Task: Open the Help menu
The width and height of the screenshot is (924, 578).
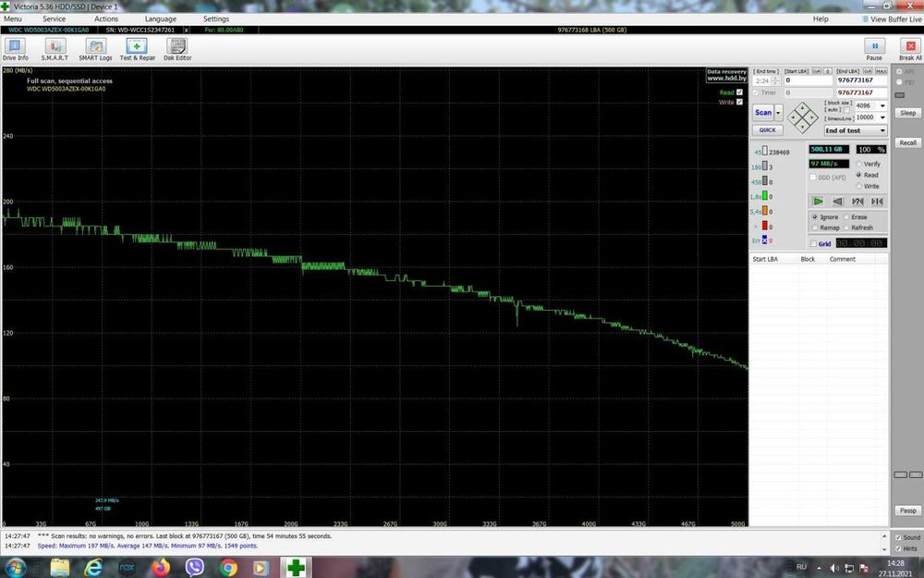Action: coord(821,18)
